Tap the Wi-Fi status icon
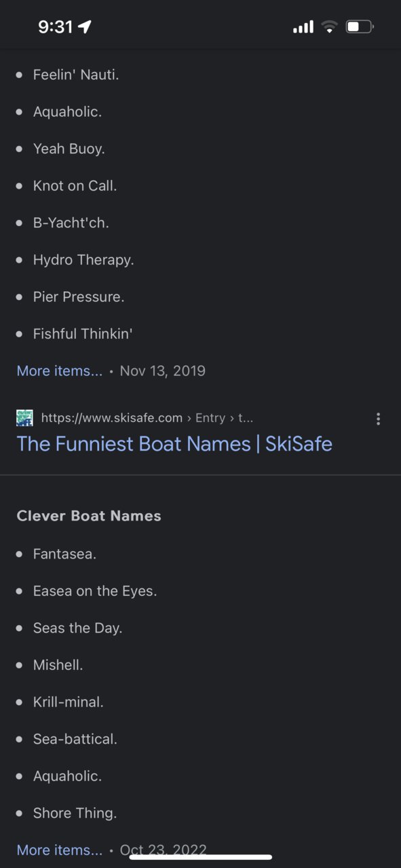 click(330, 27)
